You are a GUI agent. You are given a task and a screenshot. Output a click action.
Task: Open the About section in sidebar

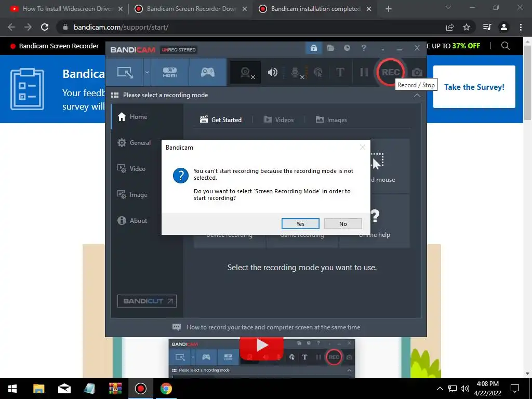148,220
